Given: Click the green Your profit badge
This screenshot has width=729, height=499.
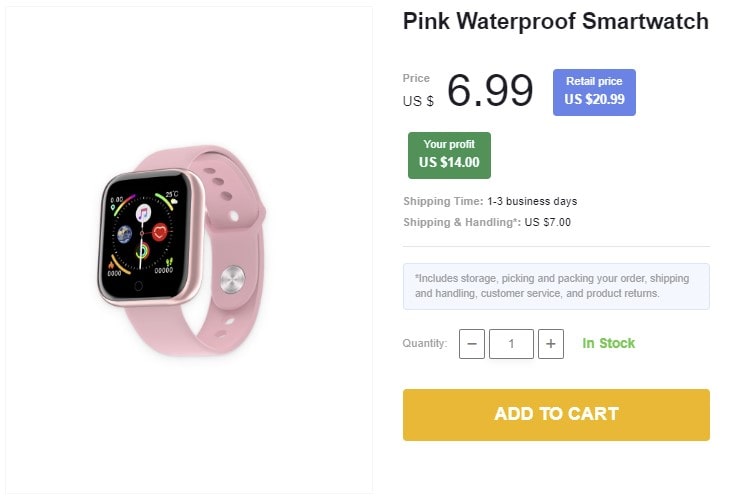Looking at the screenshot, I should (x=449, y=155).
